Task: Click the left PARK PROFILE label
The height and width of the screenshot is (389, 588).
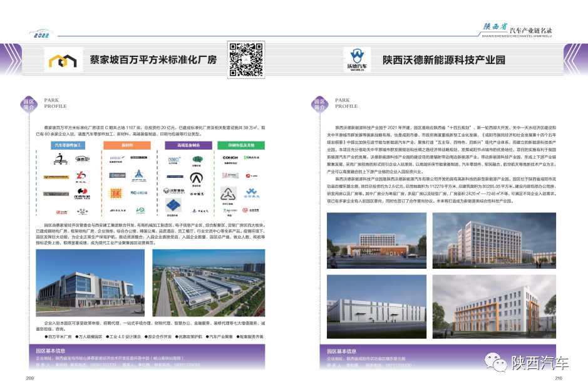Action: click(55, 103)
